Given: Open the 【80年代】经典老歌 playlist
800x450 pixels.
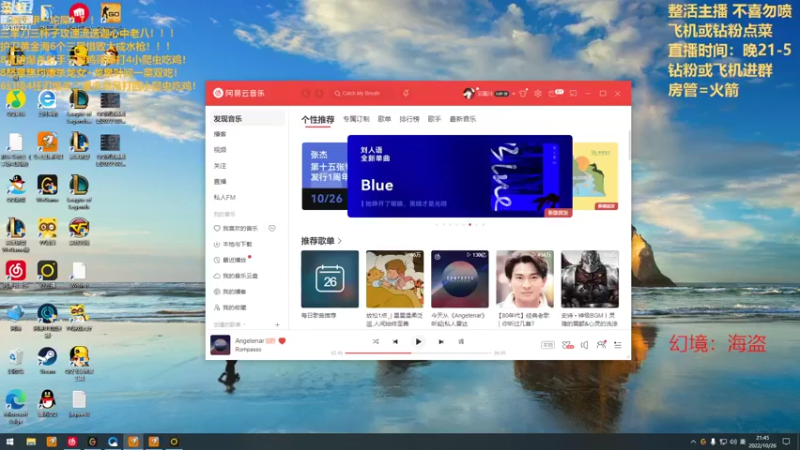Looking at the screenshot, I should 525,279.
